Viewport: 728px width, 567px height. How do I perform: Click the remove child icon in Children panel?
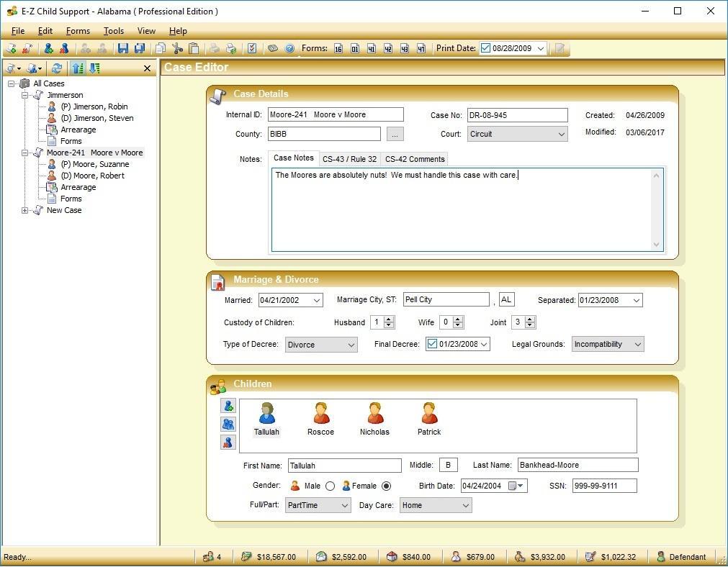[x=228, y=443]
